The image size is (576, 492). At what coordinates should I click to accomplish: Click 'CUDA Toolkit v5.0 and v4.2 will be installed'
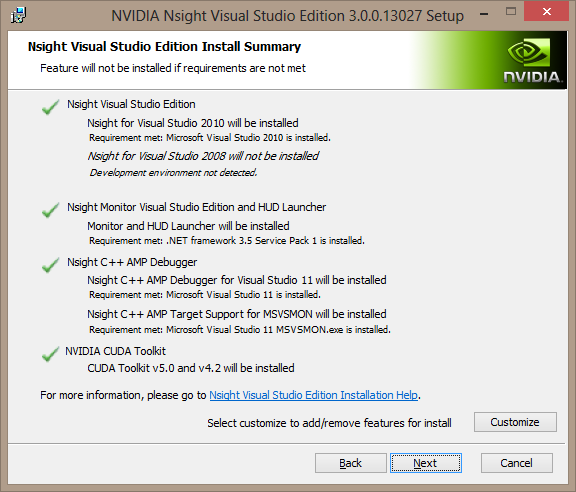[191, 368]
